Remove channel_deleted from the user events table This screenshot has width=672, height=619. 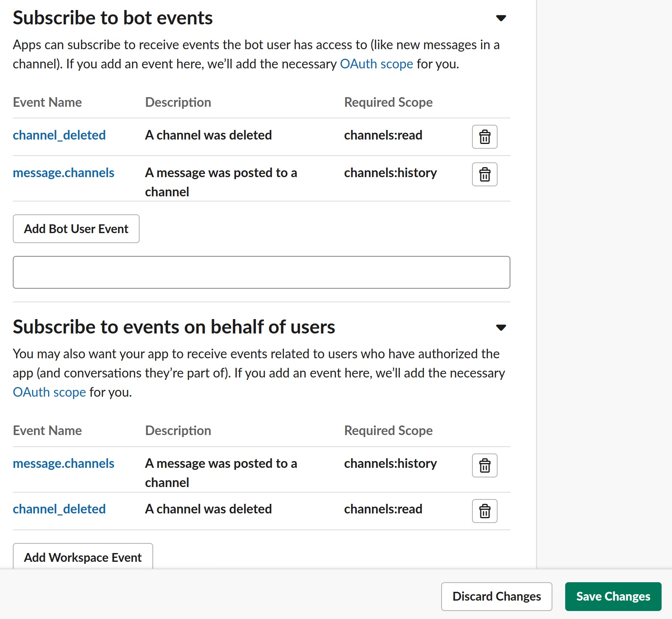click(x=484, y=511)
